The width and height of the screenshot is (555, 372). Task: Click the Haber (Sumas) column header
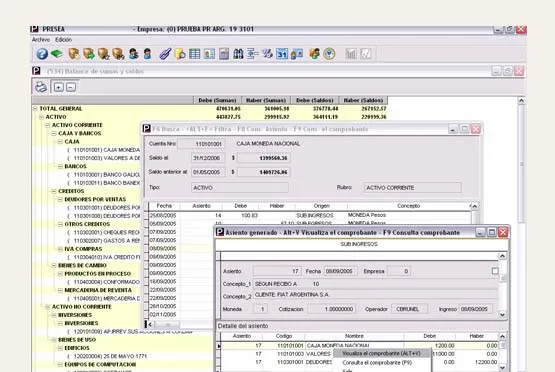tap(266, 100)
